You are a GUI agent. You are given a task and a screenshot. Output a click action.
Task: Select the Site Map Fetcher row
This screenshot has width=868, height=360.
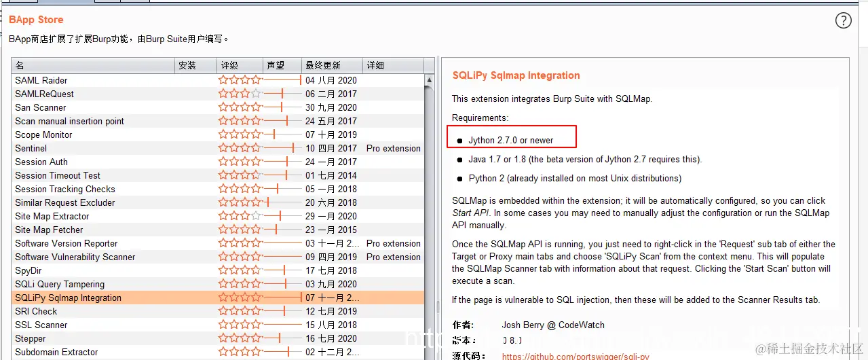[x=218, y=230]
